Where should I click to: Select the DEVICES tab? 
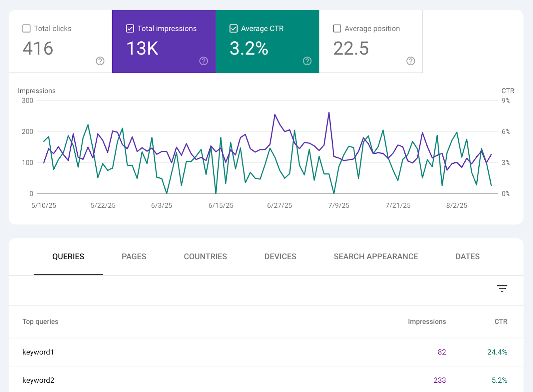[280, 257]
